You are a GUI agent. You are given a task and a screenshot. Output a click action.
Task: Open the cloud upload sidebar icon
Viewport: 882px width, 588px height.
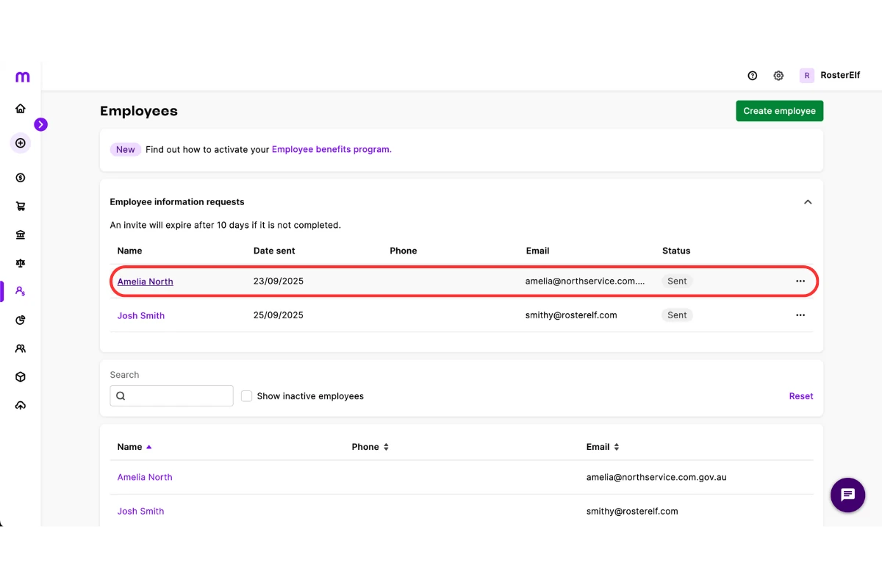click(x=21, y=406)
